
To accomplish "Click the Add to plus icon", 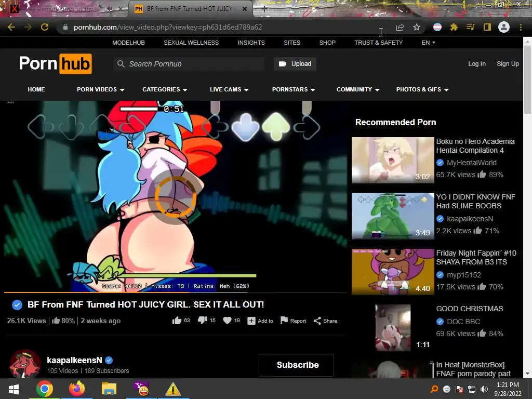I will coord(251,321).
